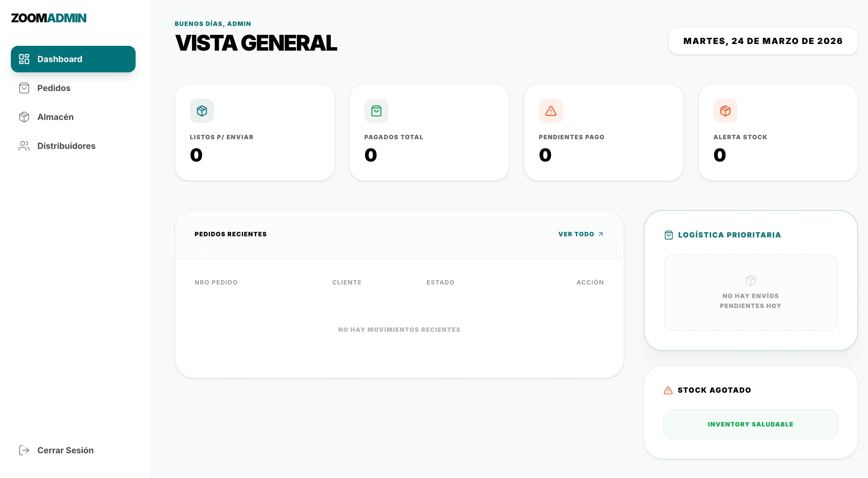Click the users icon beside Distribuidores
Screen dimensions: 868x478
click(x=24, y=146)
